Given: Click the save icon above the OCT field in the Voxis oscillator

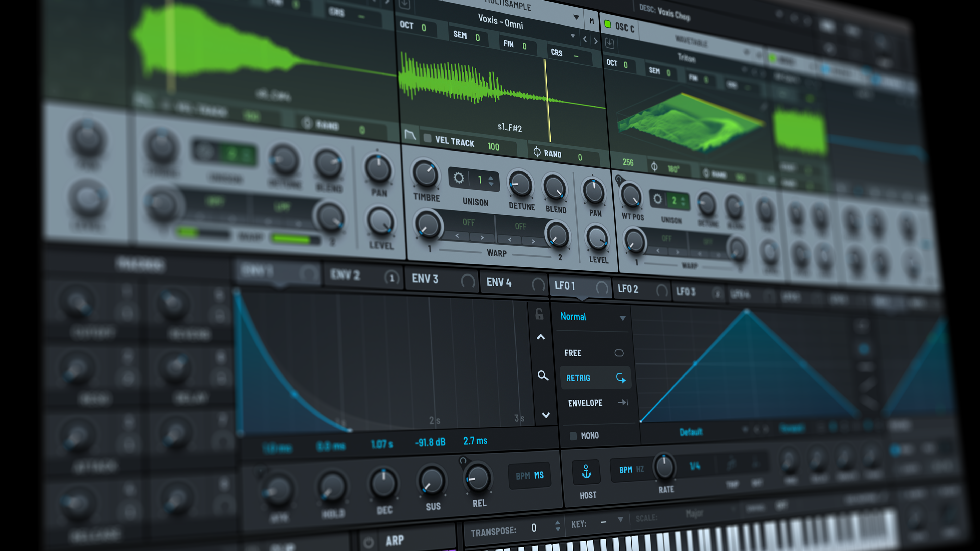Looking at the screenshot, I should [404, 4].
